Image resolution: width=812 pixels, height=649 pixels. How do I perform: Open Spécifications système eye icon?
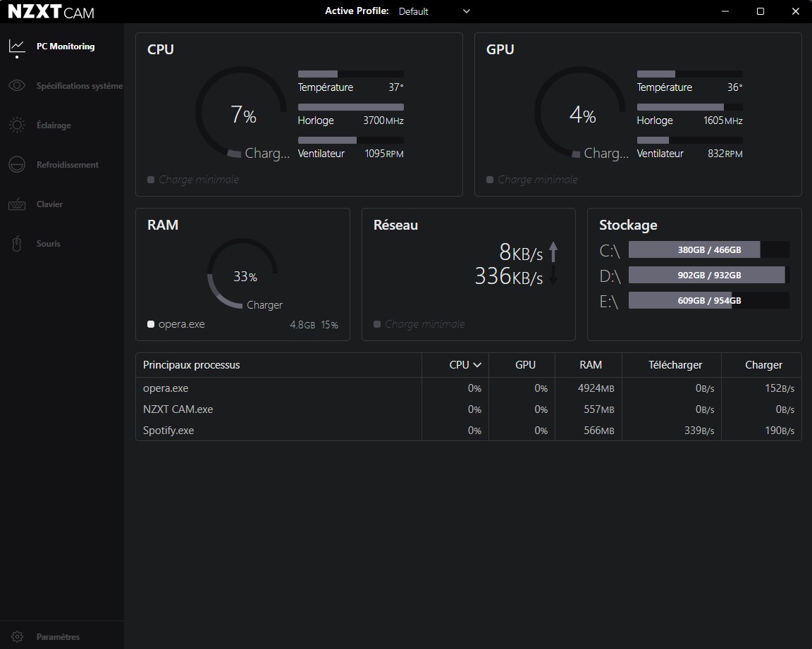click(17, 86)
